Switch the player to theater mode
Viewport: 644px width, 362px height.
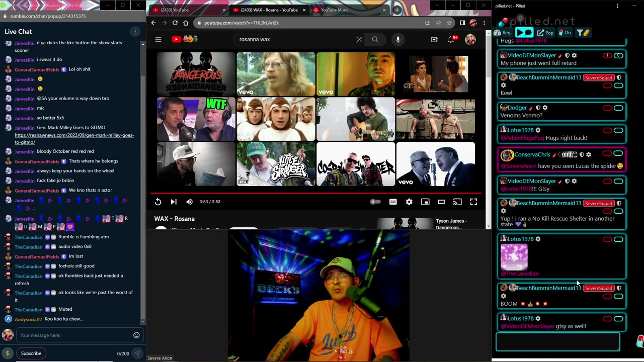point(441,202)
